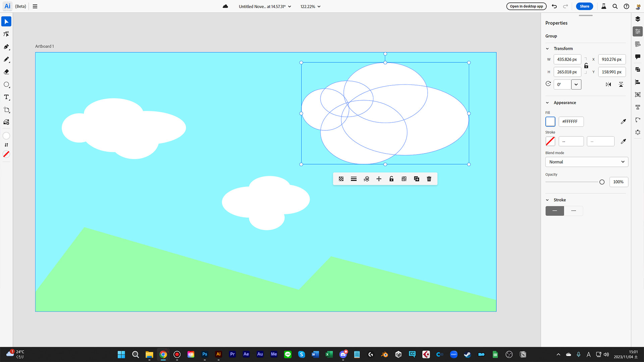
Task: Click the white Fill color swatch
Action: (550, 122)
